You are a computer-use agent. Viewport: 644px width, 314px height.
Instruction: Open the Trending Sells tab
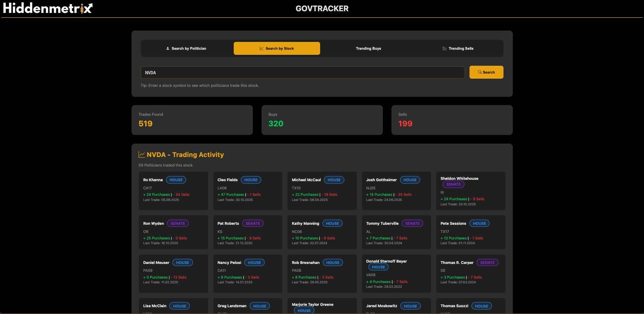[458, 48]
